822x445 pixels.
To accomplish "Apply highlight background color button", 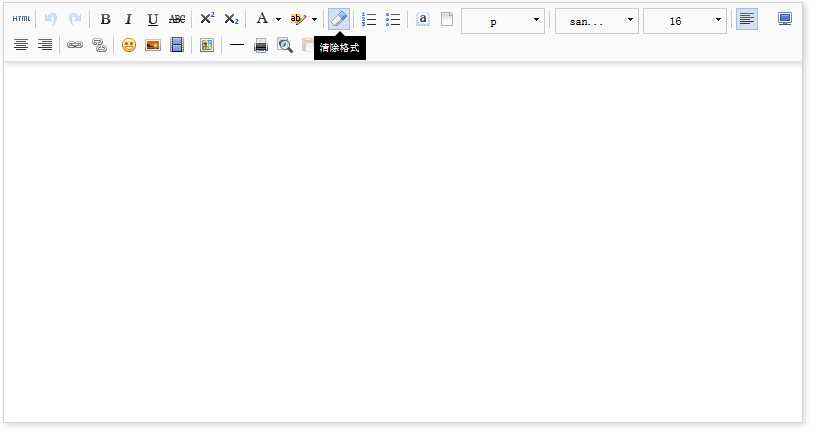I will click(297, 19).
